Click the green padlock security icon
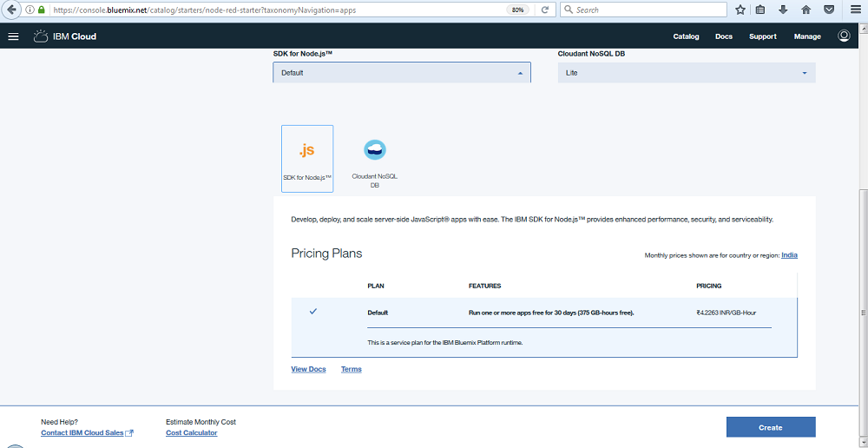 (41, 10)
